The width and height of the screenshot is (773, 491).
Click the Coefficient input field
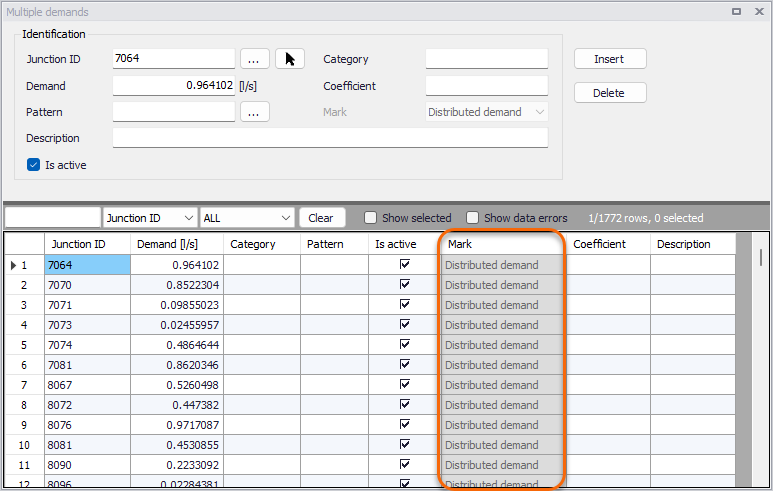coord(487,85)
